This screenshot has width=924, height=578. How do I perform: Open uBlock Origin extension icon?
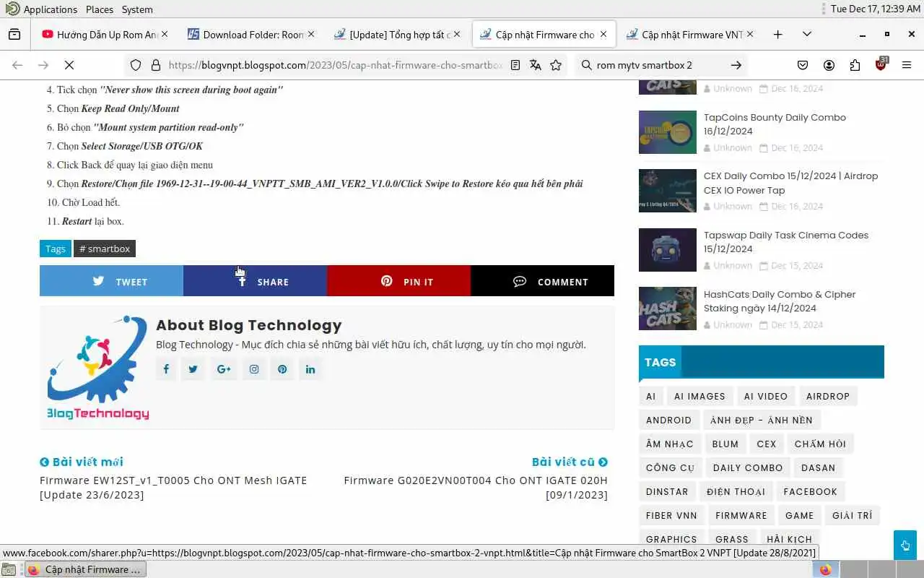pyautogui.click(x=881, y=65)
